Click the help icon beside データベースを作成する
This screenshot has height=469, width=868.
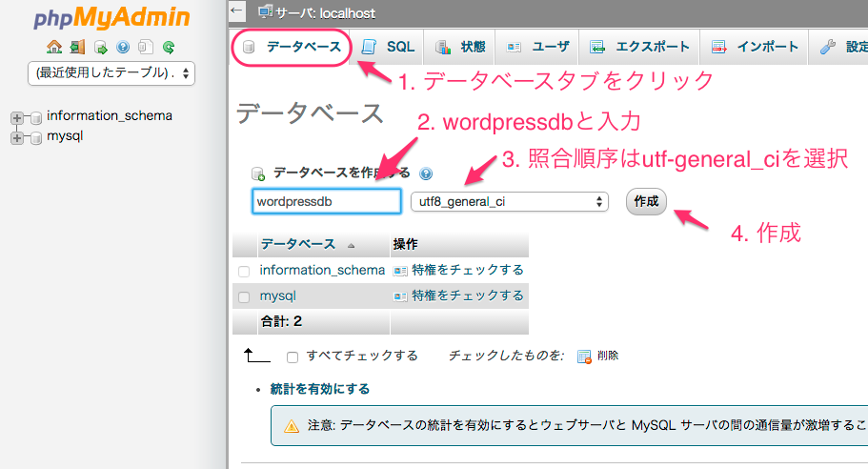(x=426, y=174)
